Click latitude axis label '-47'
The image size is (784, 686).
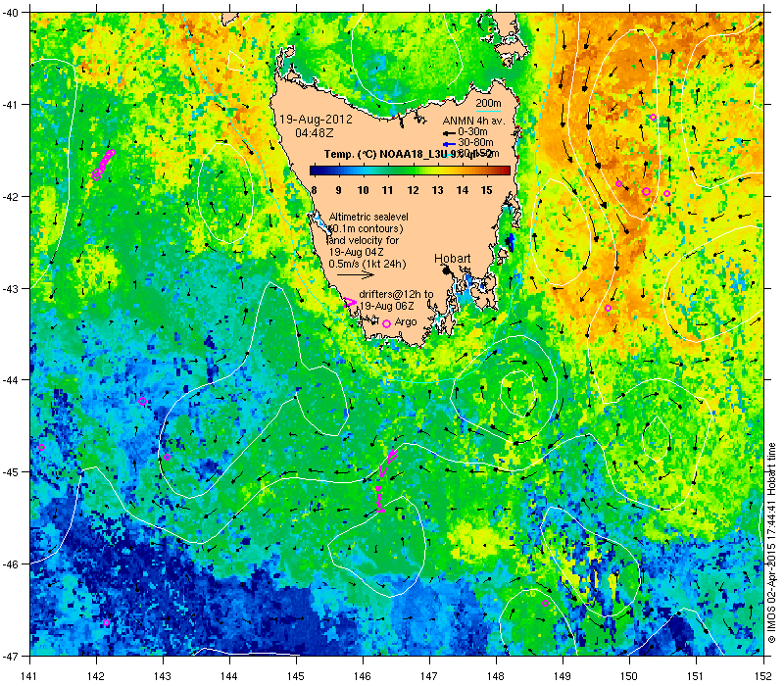pos(10,656)
